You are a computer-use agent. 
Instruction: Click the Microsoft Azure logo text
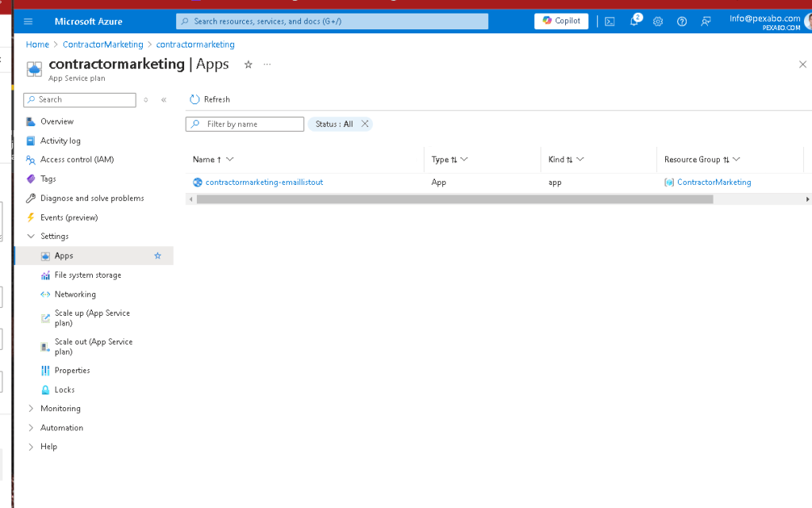(x=89, y=21)
